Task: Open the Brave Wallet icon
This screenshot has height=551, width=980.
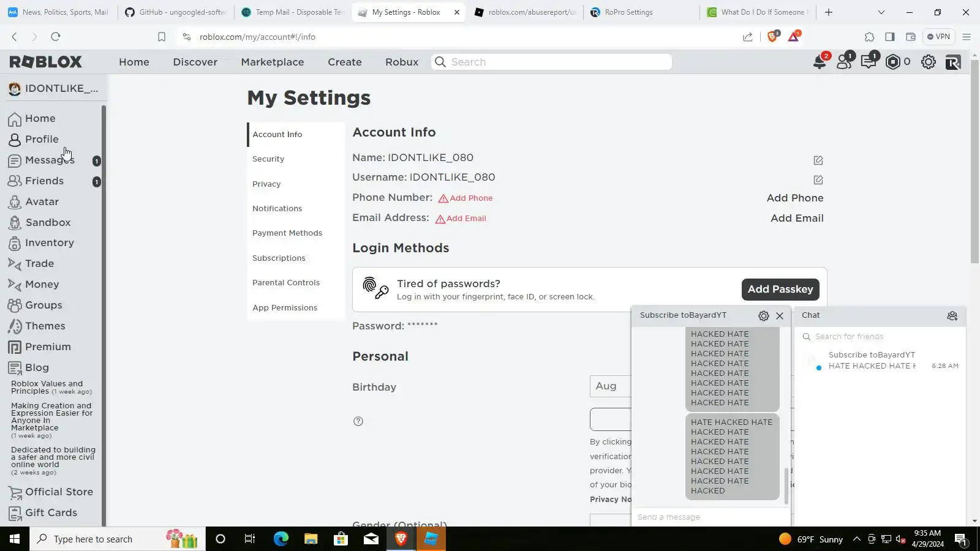Action: [x=911, y=37]
